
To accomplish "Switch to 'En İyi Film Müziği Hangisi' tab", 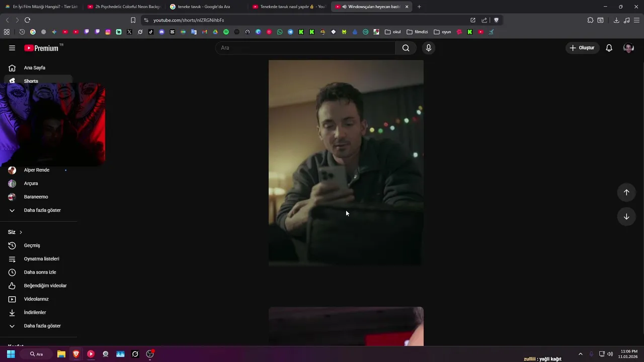I will tap(41, 7).
